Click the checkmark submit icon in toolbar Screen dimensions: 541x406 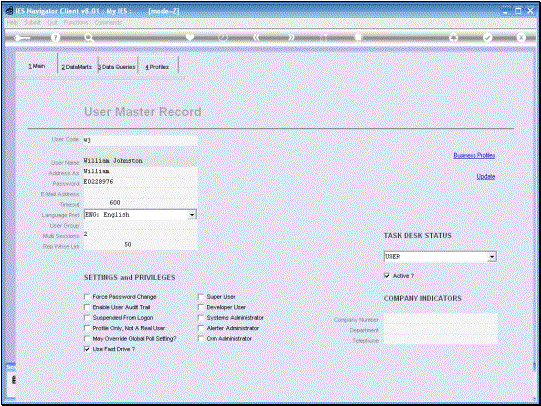487,38
